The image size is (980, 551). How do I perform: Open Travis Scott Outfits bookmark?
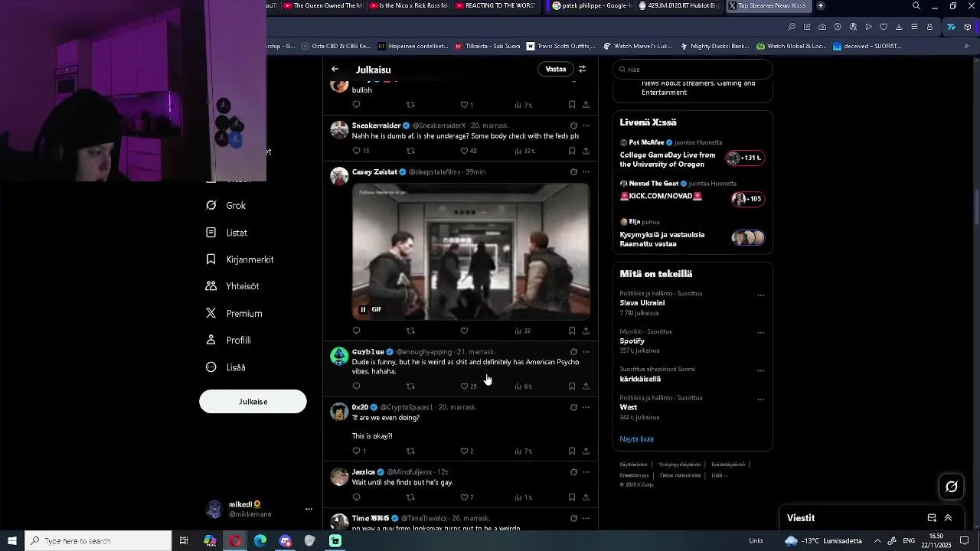[560, 46]
